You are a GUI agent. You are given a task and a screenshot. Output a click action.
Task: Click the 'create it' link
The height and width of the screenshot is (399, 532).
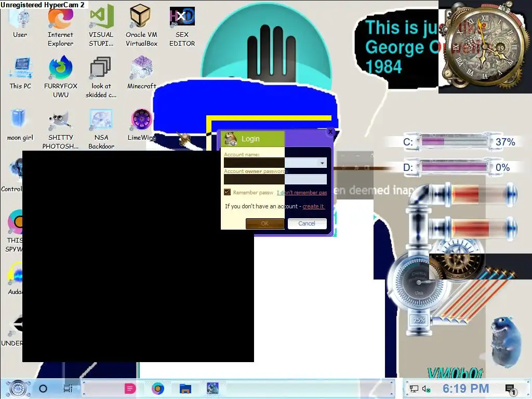point(313,206)
